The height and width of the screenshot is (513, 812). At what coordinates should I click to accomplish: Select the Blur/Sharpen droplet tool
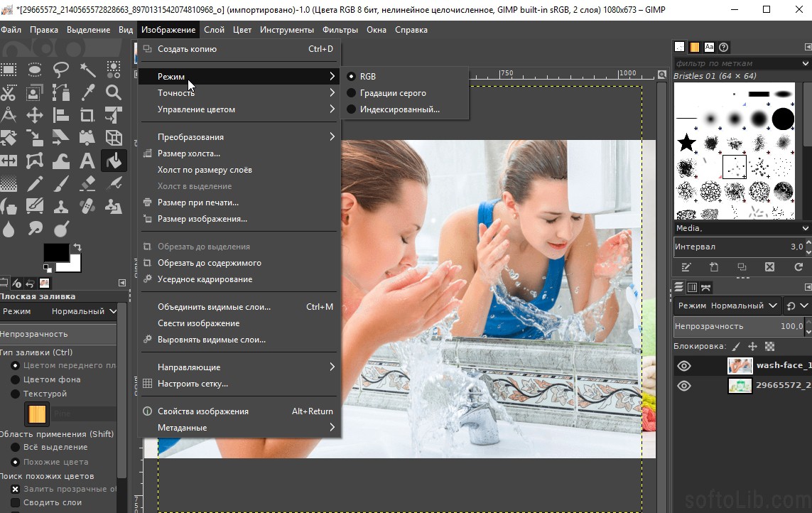(9, 229)
